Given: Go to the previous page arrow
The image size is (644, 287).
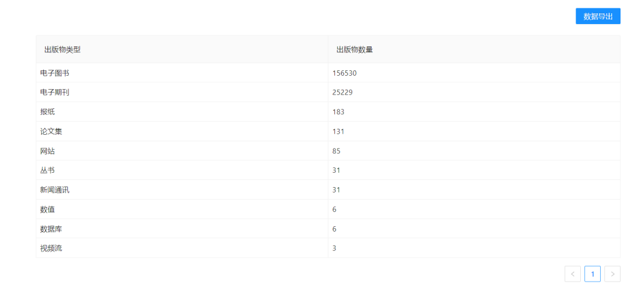Looking at the screenshot, I should click(x=572, y=274).
